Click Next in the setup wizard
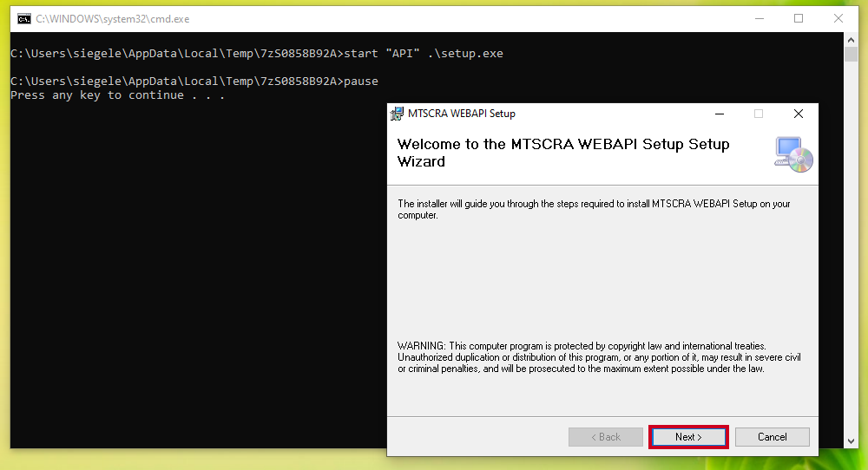The width and height of the screenshot is (868, 470). point(688,437)
